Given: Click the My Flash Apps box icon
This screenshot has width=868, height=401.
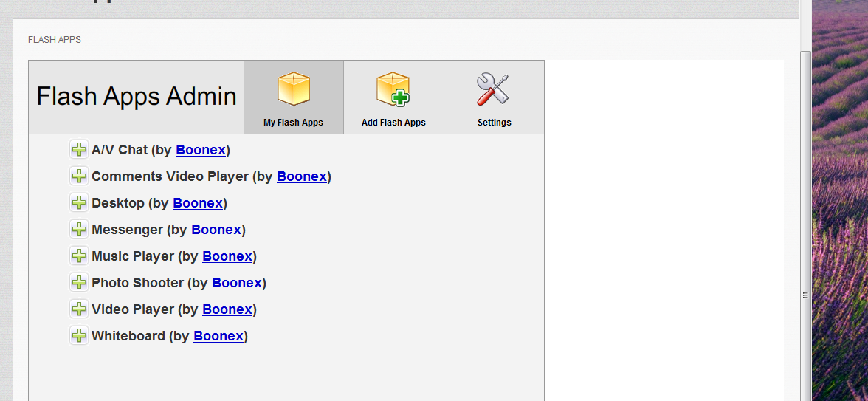Looking at the screenshot, I should (293, 89).
